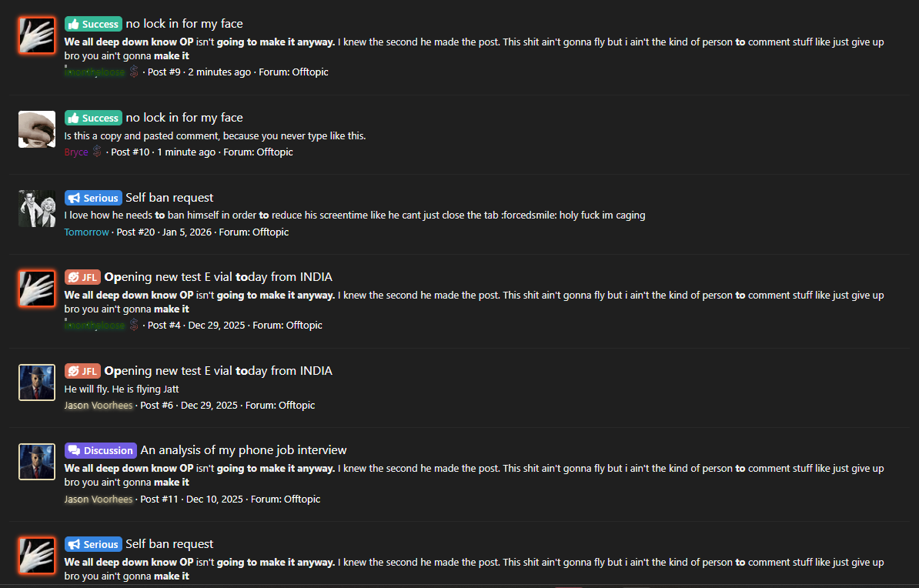Click the JFL badge on Post #6 result
The height and width of the screenshot is (588, 919).
click(82, 371)
